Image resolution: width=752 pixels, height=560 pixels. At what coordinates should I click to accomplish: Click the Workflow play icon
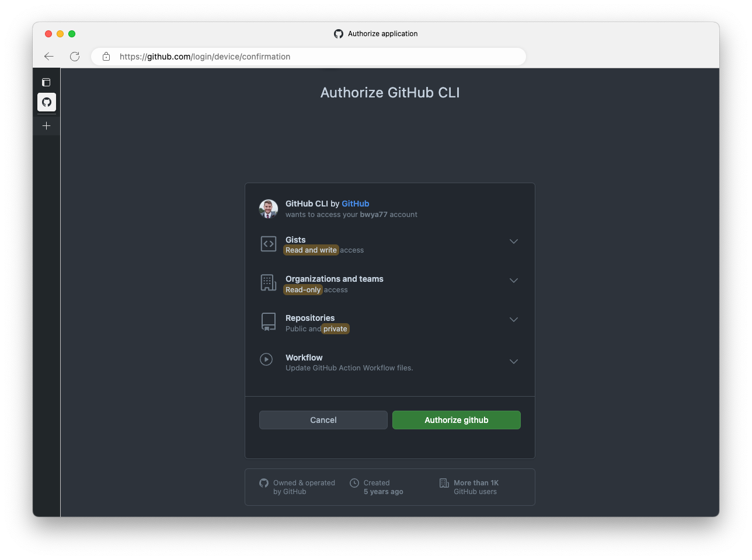[266, 359]
